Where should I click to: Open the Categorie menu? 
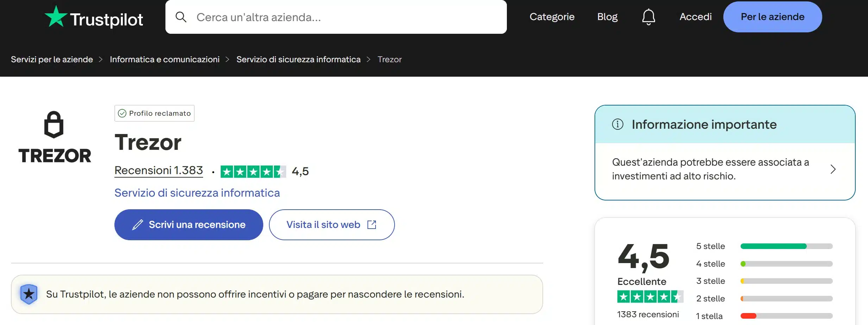point(552,17)
